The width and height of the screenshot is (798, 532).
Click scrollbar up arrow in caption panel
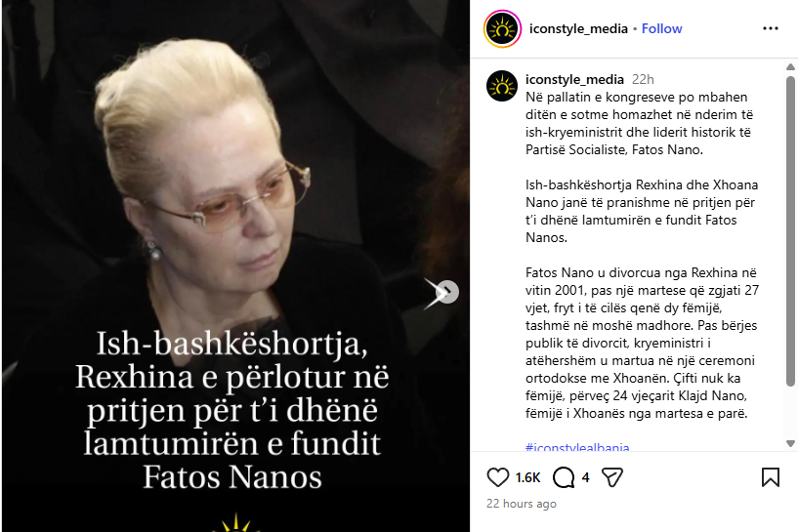(790, 66)
